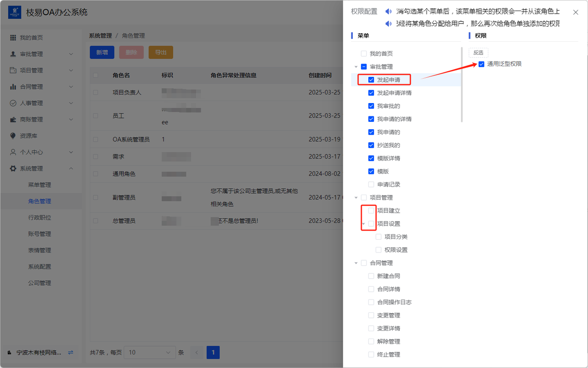Collapse the 审批管理 tree node arrow
Image resolution: width=588 pixels, height=368 pixels.
point(356,67)
